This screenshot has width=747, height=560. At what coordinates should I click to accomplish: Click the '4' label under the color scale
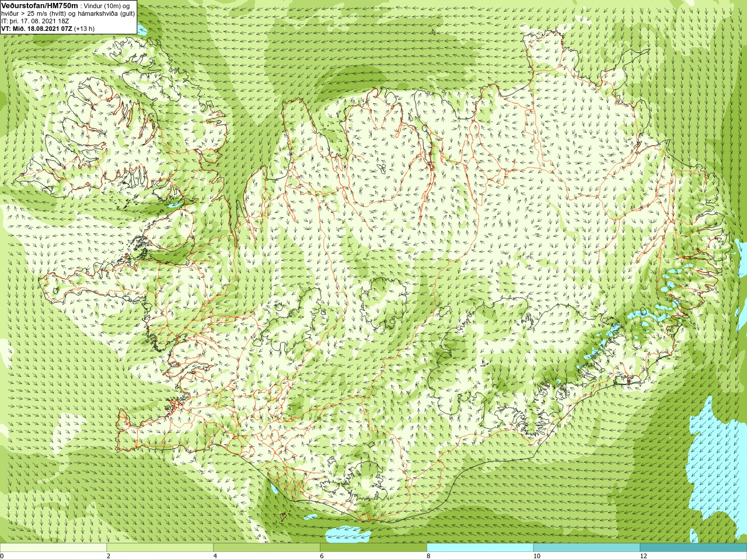[215, 556]
